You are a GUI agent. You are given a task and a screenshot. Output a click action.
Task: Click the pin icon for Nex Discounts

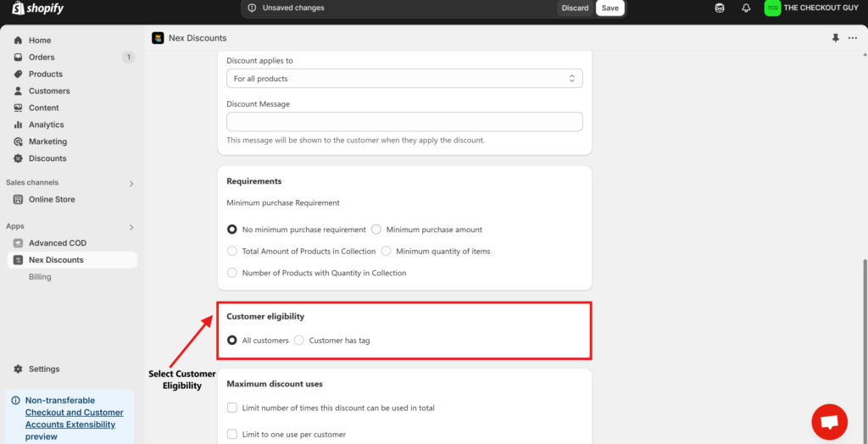835,38
